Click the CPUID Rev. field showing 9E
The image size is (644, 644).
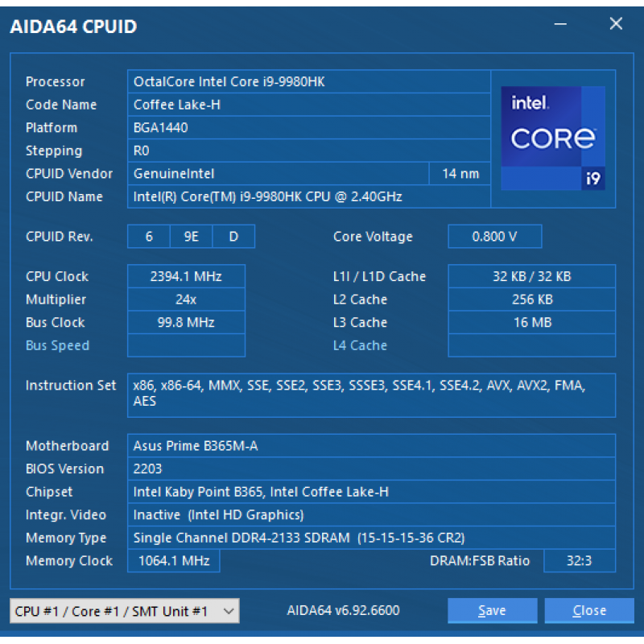(x=191, y=237)
